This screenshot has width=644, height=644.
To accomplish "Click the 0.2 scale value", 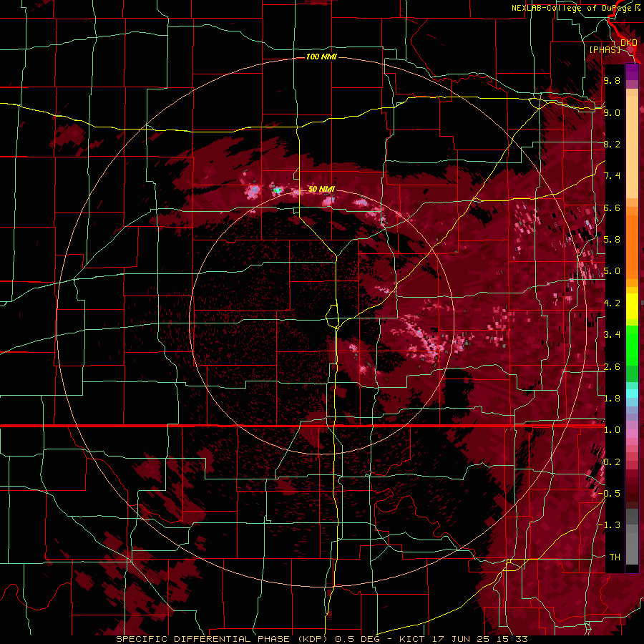I will pyautogui.click(x=612, y=462).
